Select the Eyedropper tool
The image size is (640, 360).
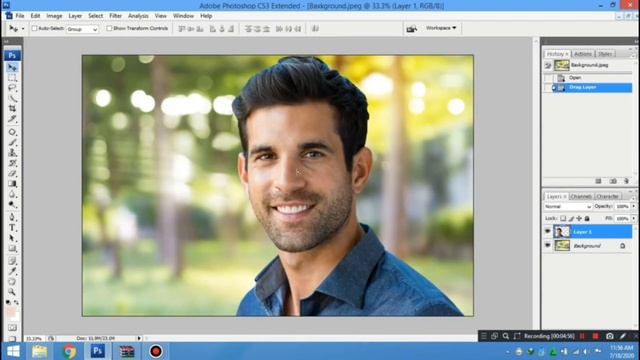pyautogui.click(x=12, y=271)
